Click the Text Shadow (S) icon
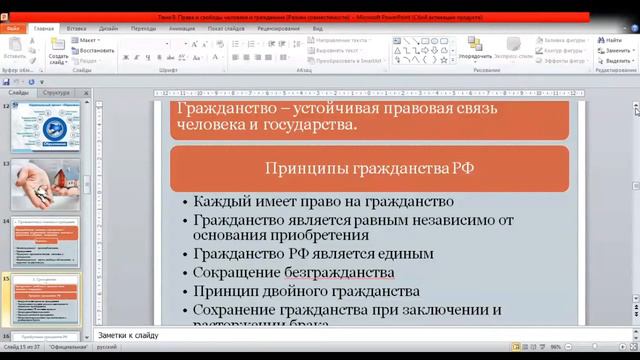 pyautogui.click(x=159, y=58)
